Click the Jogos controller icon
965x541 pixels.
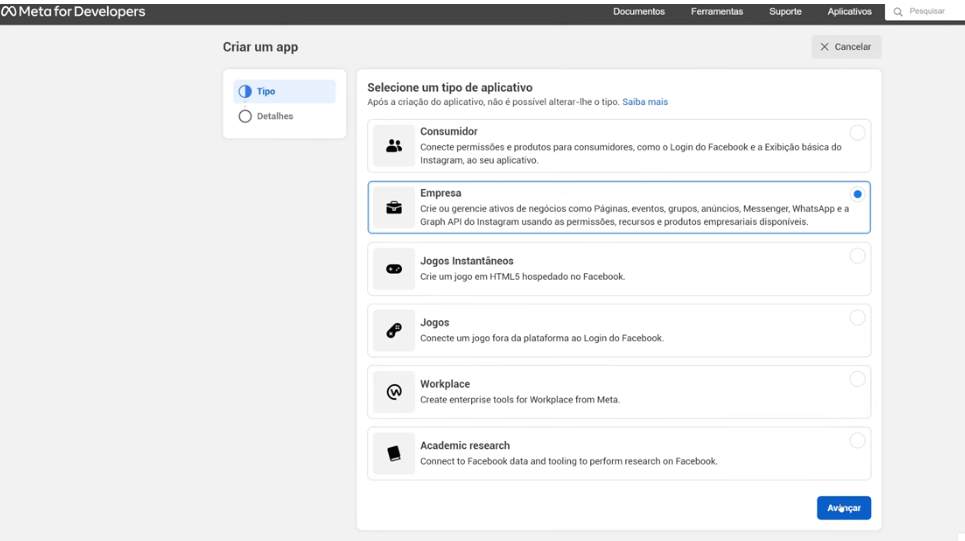394,331
